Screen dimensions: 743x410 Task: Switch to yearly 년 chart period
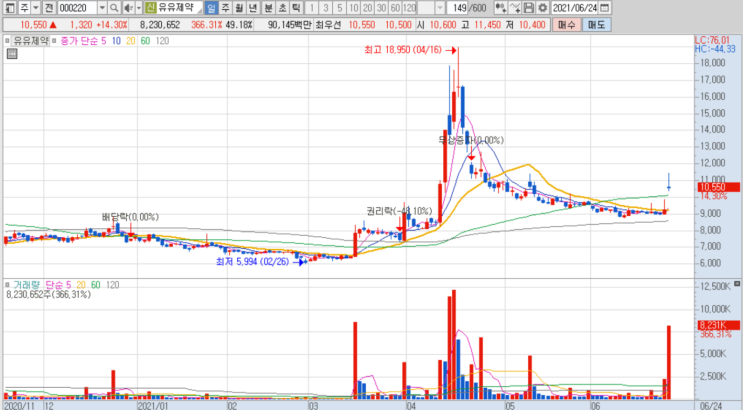pos(253,8)
